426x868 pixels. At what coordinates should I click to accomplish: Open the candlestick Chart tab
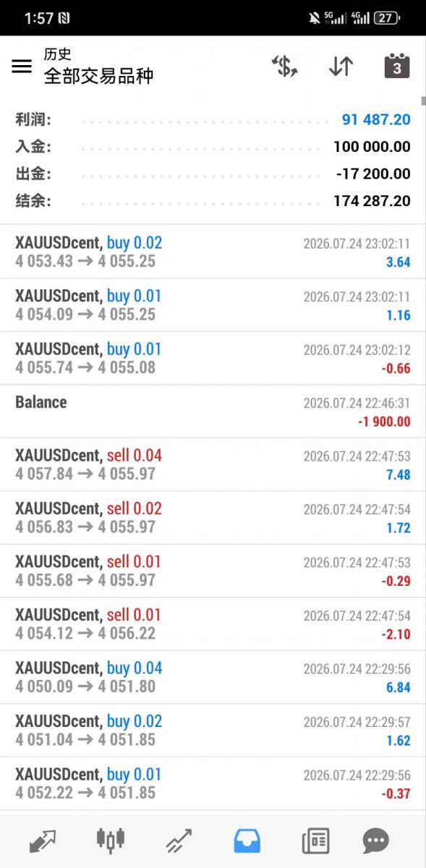point(110,841)
